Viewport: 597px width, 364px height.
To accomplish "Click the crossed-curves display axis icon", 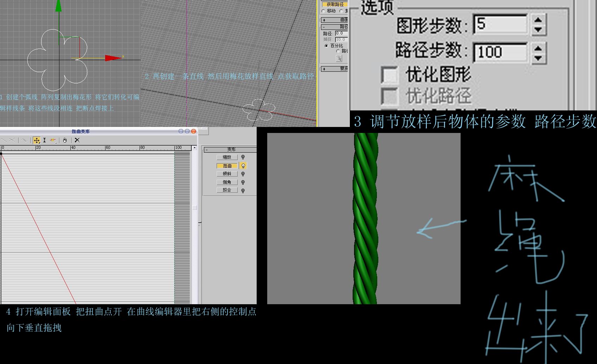I will tap(12, 140).
